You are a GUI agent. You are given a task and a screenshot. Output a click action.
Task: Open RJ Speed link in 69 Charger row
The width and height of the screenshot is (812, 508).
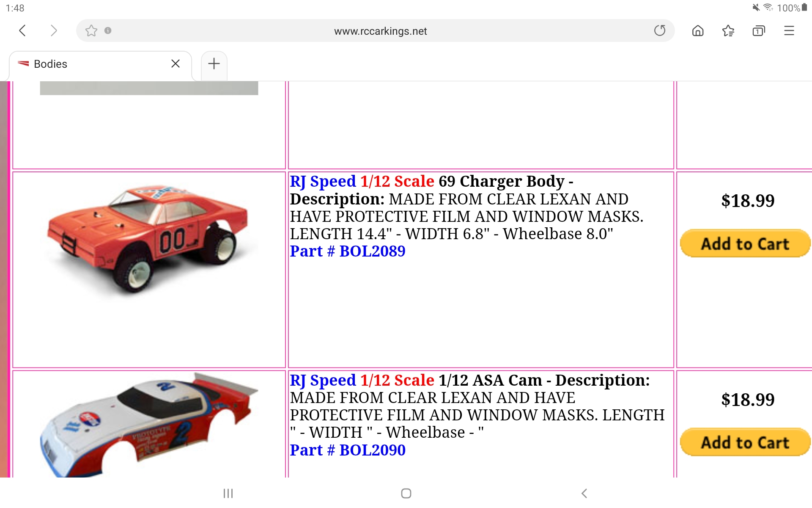point(323,182)
